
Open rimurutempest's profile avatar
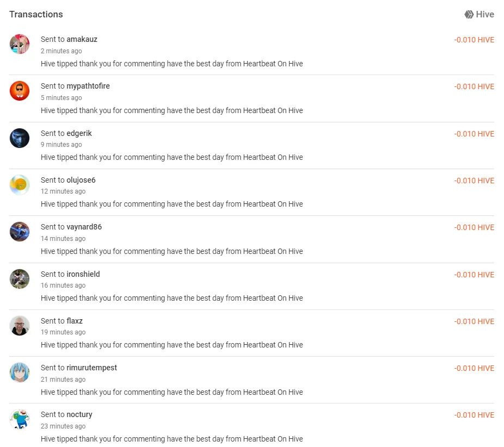pos(20,372)
